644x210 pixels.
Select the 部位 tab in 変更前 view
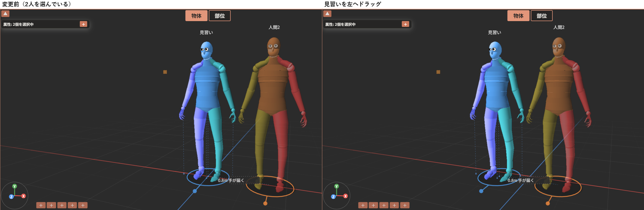pyautogui.click(x=220, y=16)
